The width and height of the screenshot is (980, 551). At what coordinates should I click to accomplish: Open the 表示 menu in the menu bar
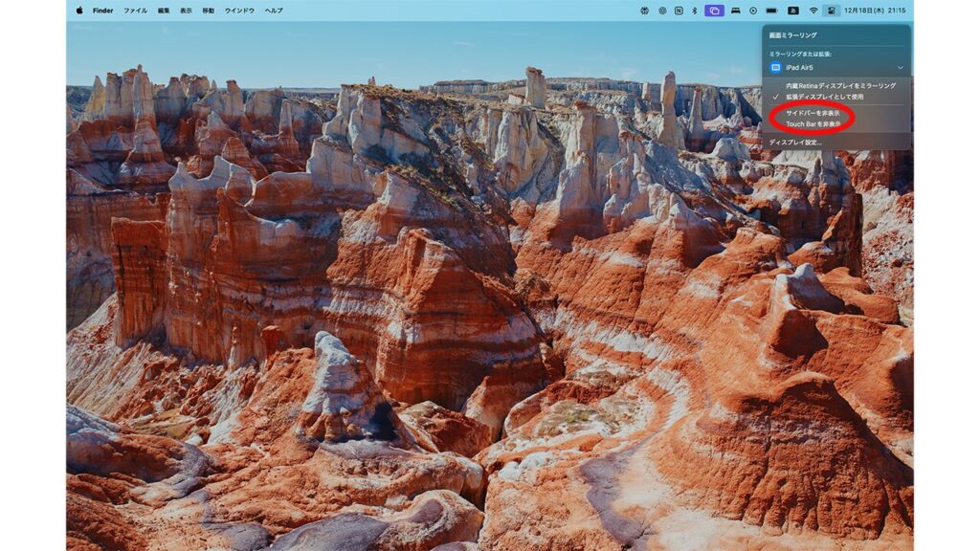coord(186,11)
